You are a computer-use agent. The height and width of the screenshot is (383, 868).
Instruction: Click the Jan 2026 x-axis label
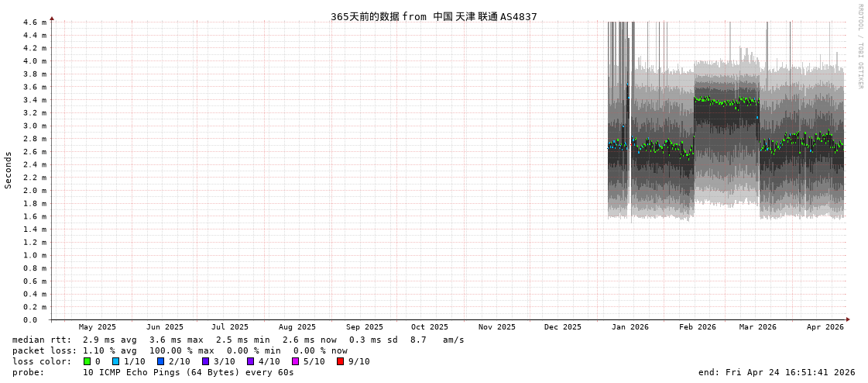coord(630,327)
